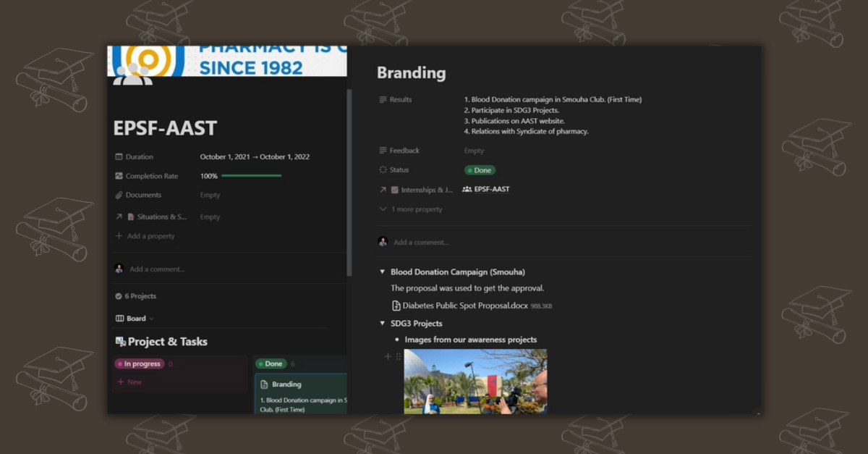Click the Situations relation arrow icon
The image size is (868, 454).
point(119,217)
